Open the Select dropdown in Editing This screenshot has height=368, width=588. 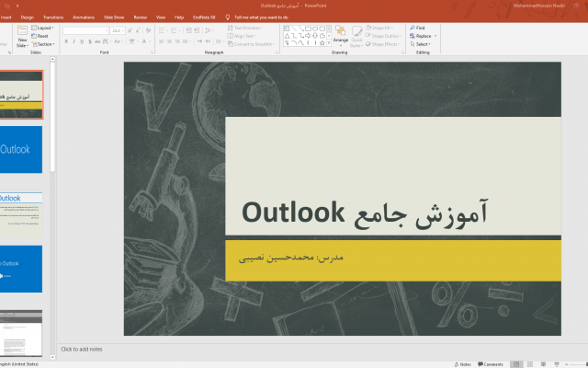[421, 44]
